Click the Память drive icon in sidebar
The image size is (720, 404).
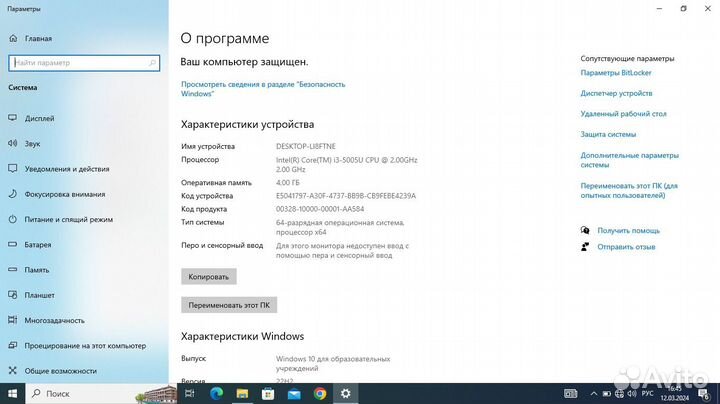[13, 269]
